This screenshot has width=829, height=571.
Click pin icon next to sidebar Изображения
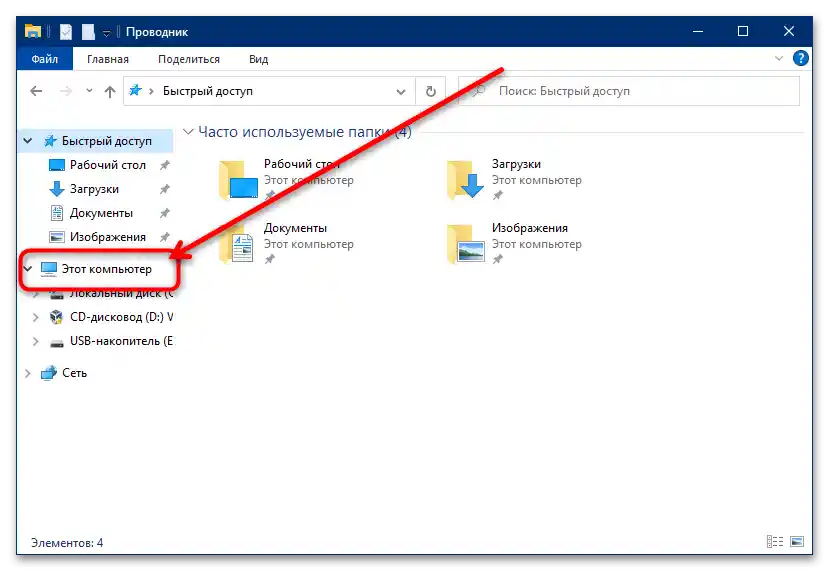tap(164, 237)
